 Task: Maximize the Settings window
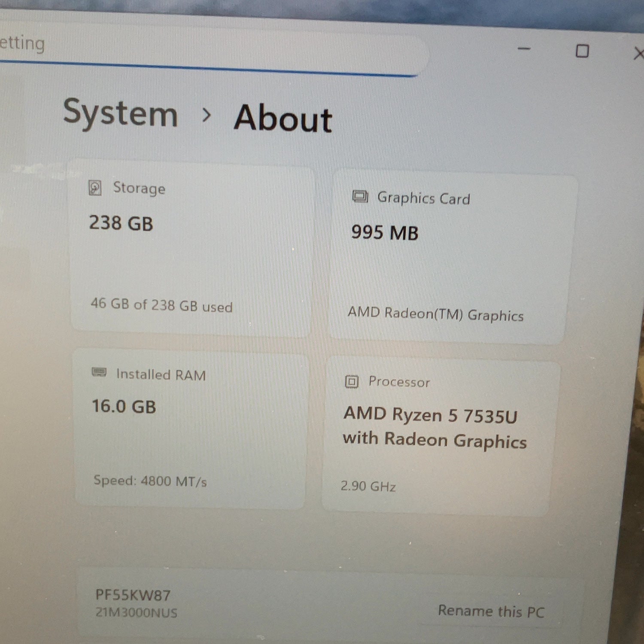pos(582,51)
